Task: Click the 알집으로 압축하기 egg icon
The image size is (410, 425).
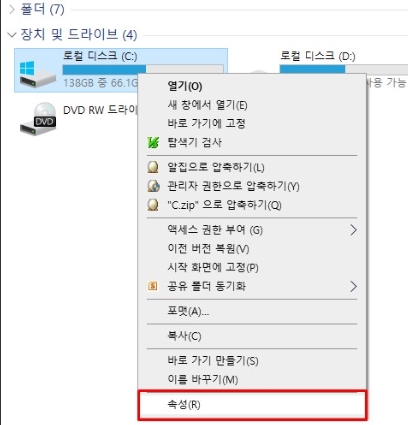Action: click(153, 167)
